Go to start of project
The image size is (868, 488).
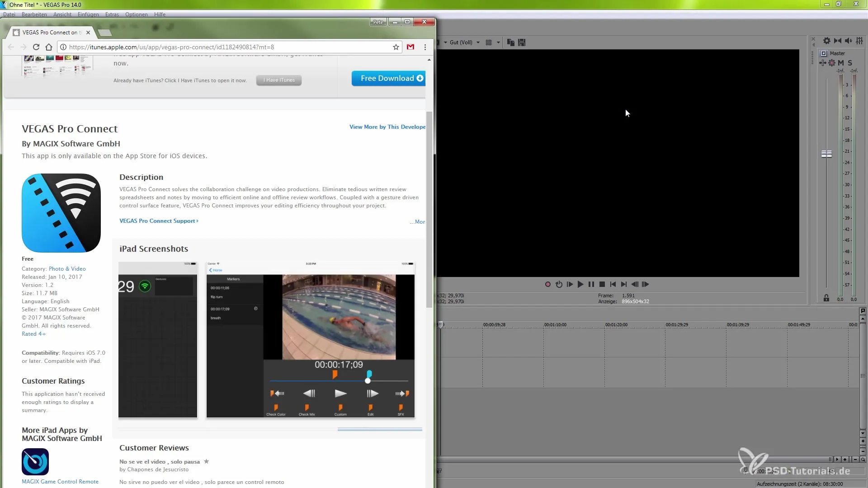point(613,284)
